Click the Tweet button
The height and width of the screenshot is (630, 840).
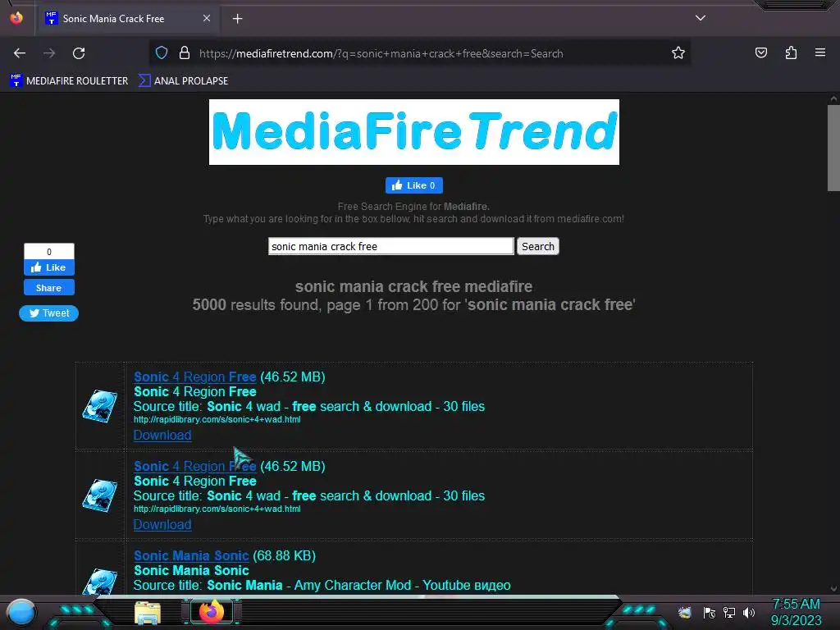(x=48, y=313)
